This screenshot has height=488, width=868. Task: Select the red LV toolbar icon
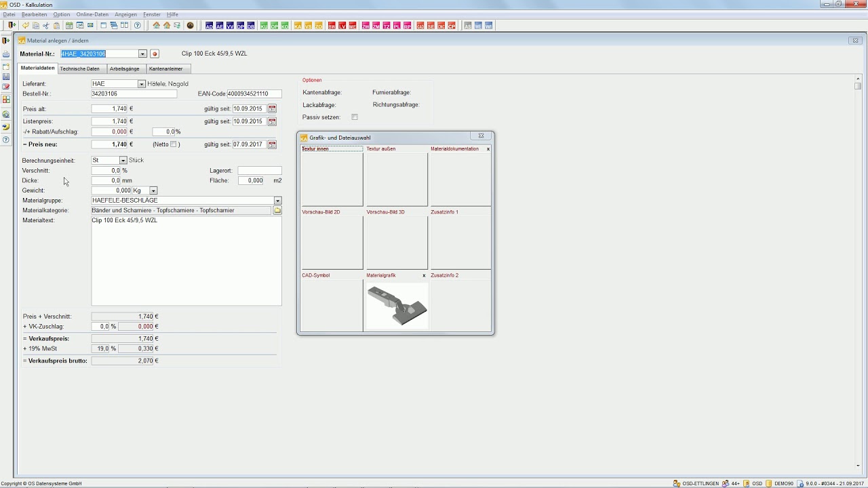[342, 26]
